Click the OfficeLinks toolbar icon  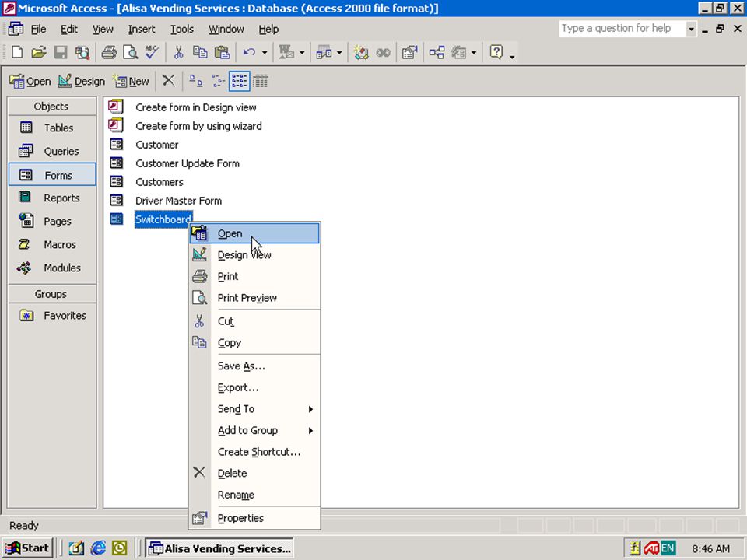(x=286, y=52)
